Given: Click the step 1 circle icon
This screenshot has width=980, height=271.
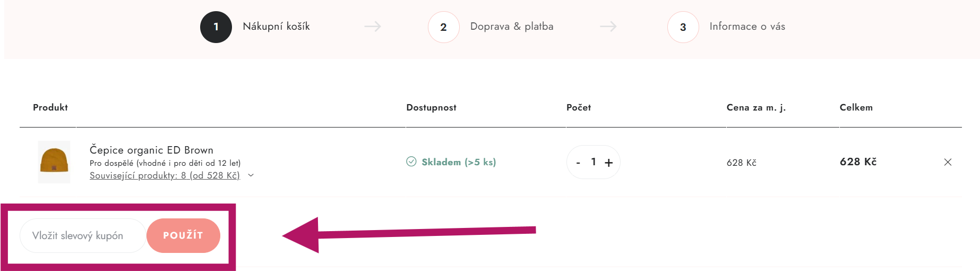Looking at the screenshot, I should (x=216, y=27).
